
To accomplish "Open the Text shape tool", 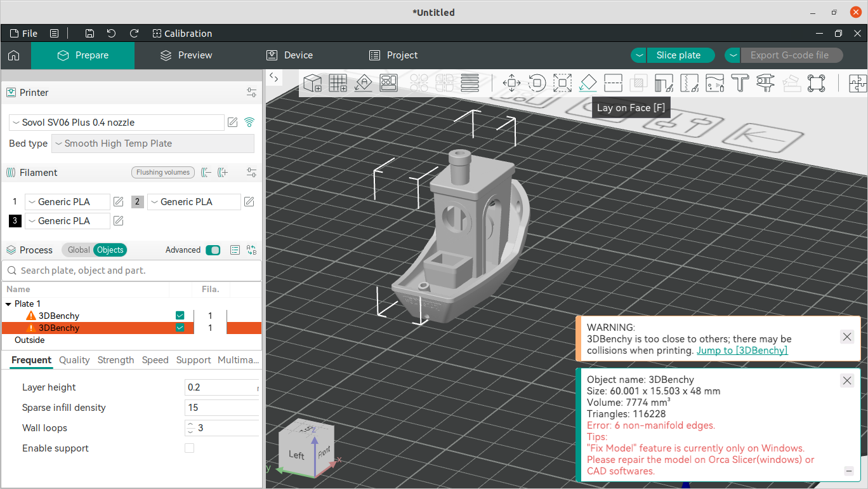I will (x=740, y=83).
